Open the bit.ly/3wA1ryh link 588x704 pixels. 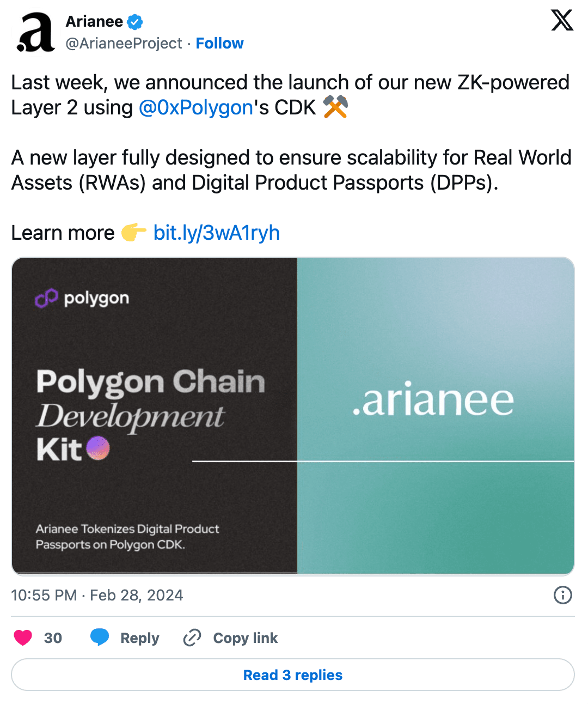pyautogui.click(x=216, y=233)
